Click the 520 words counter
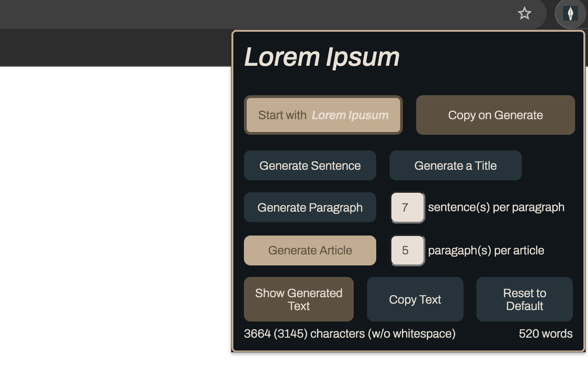Image resolution: width=588 pixels, height=368 pixels. pos(546,333)
